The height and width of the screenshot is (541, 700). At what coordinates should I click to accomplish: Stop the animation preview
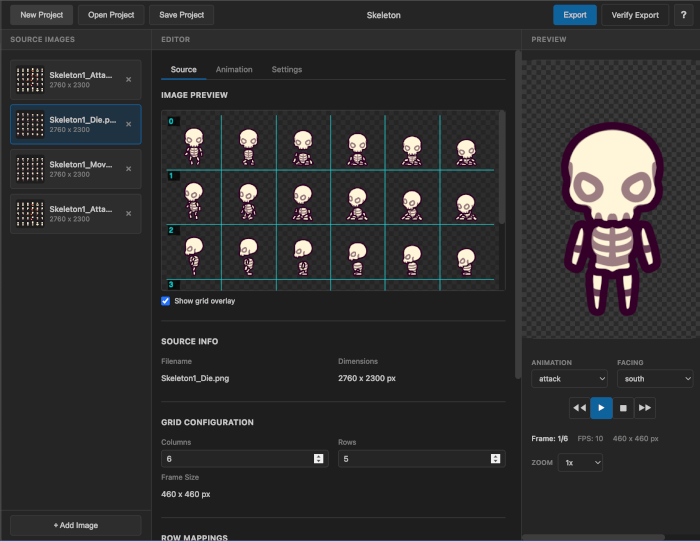click(x=623, y=408)
